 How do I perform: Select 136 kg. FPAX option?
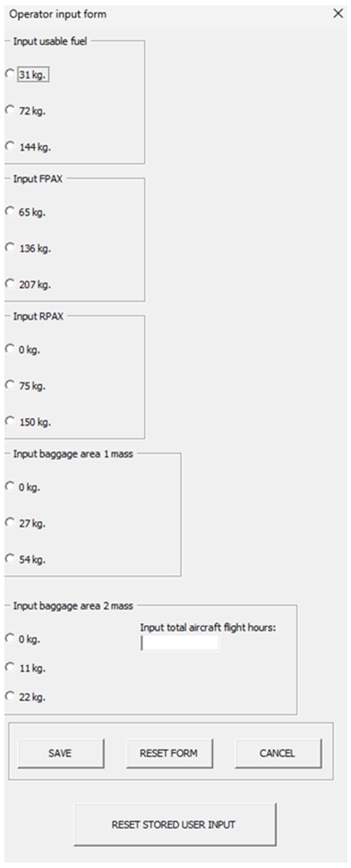coord(10,247)
